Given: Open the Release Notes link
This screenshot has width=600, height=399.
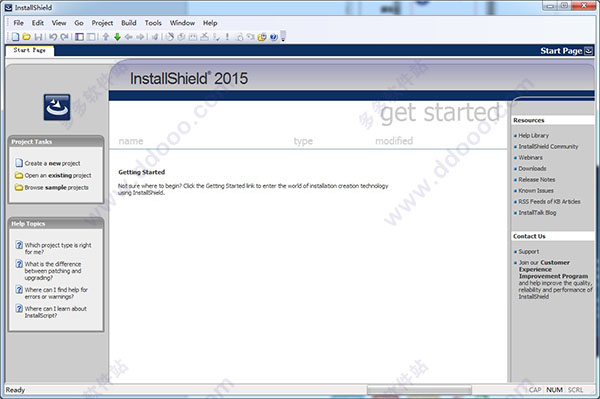Looking at the screenshot, I should [536, 179].
